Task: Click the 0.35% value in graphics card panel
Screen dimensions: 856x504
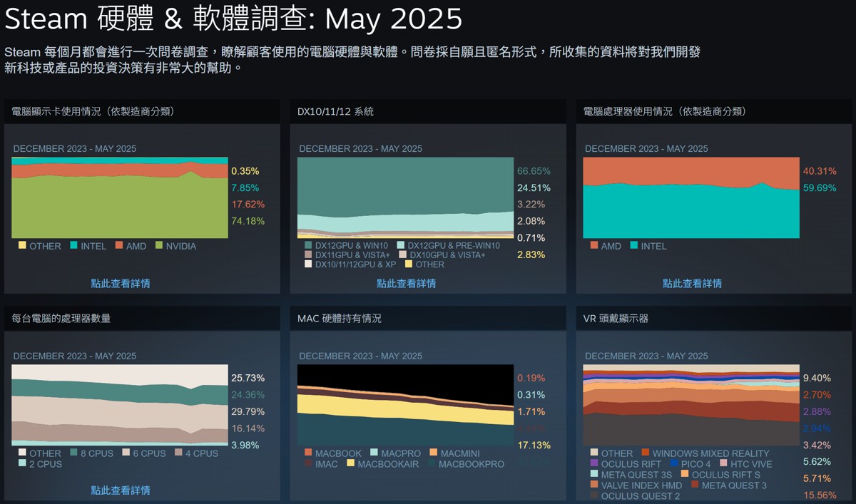Action: [x=245, y=171]
